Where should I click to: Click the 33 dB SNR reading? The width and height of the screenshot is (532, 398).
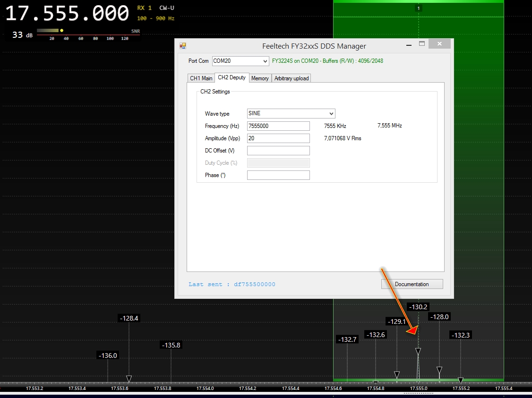click(22, 35)
